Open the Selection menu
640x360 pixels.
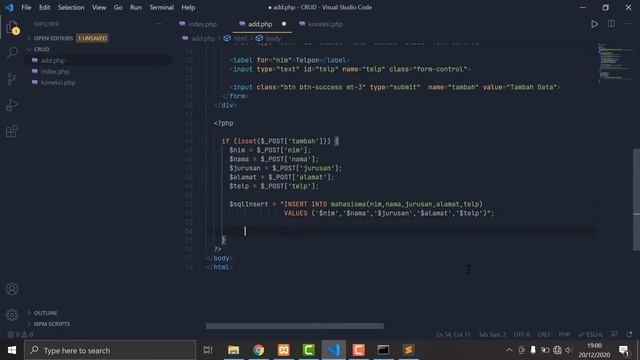71,7
